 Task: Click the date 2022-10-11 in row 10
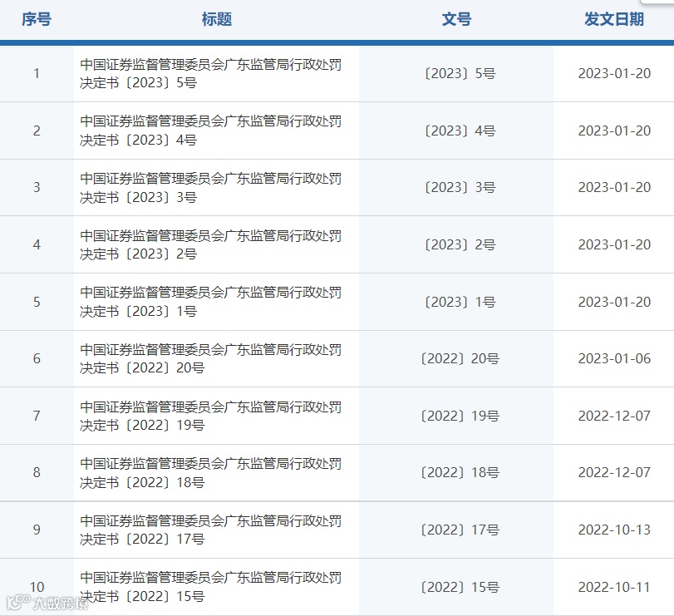pos(614,587)
